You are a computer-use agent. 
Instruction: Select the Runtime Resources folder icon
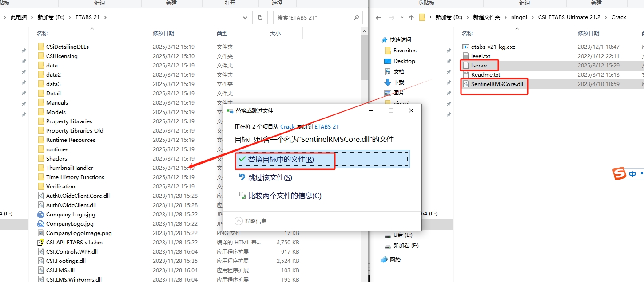41,140
